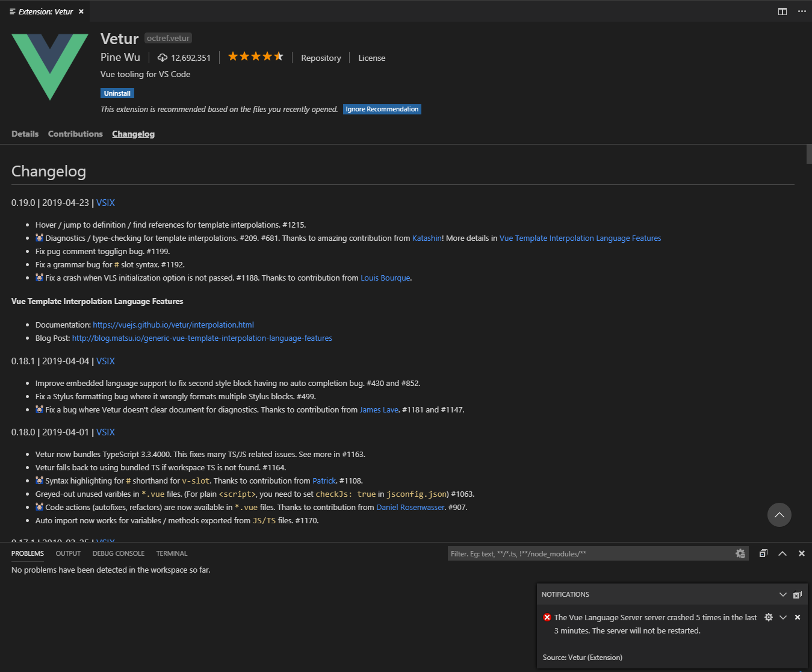Open the filter options gear in Problems filter
Screen dimensions: 812x672
pyautogui.click(x=740, y=553)
